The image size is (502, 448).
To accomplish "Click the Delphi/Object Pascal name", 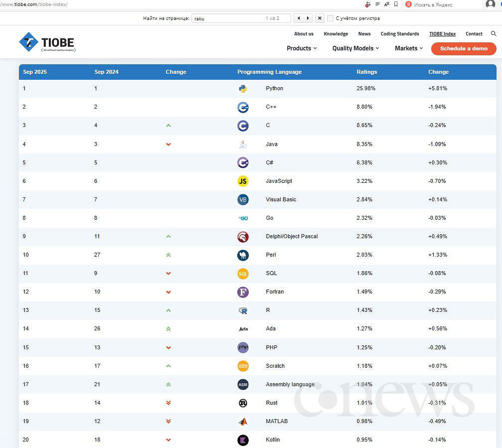I will click(292, 237).
